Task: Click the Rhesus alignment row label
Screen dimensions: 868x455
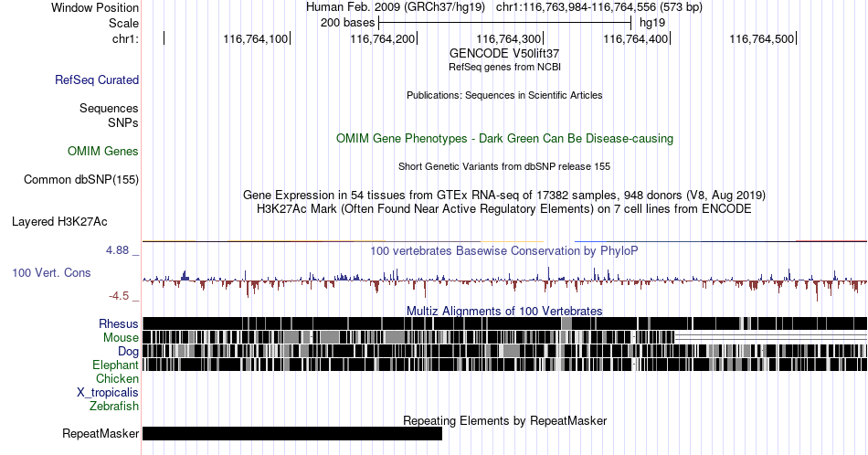Action: click(119, 323)
